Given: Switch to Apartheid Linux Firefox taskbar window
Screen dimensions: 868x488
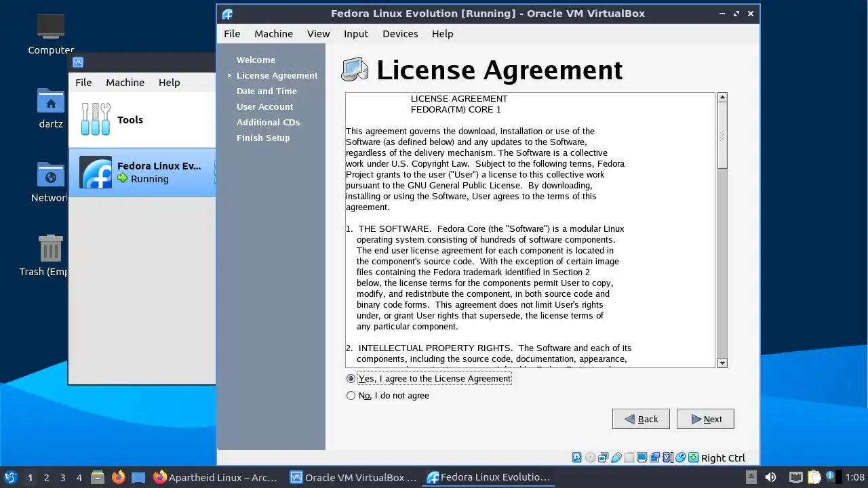Looking at the screenshot, I should point(216,478).
